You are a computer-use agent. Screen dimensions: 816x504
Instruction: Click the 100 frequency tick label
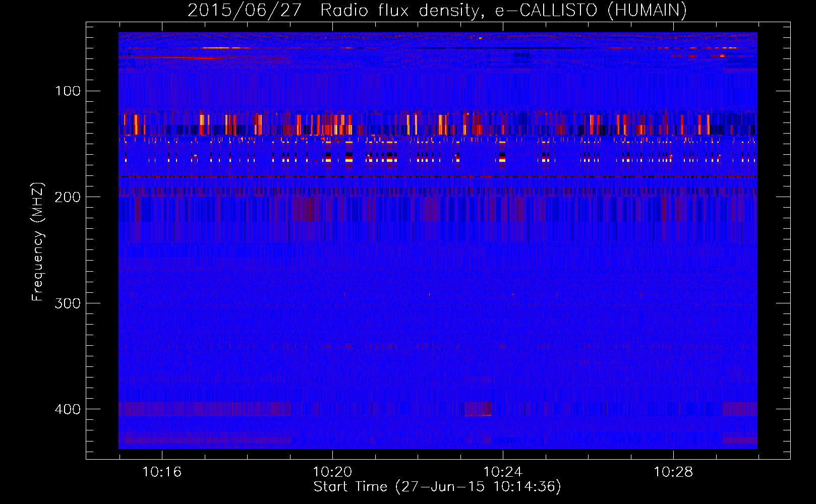pos(68,91)
